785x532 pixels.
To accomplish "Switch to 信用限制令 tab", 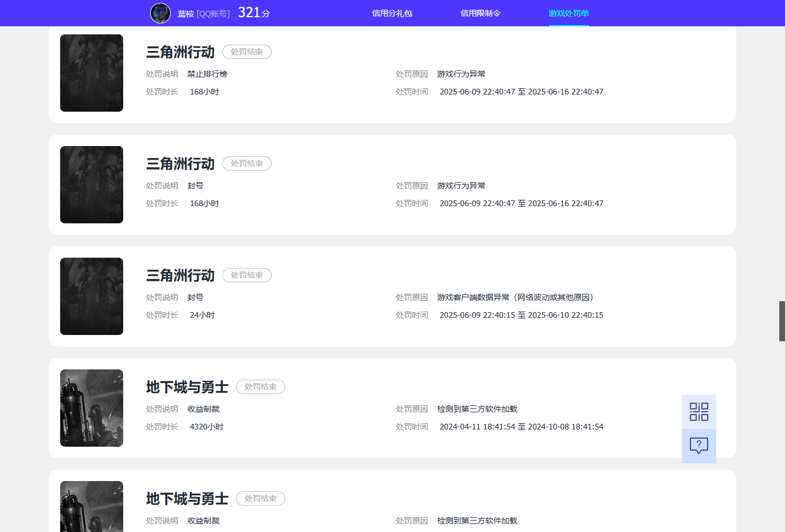I will point(480,13).
